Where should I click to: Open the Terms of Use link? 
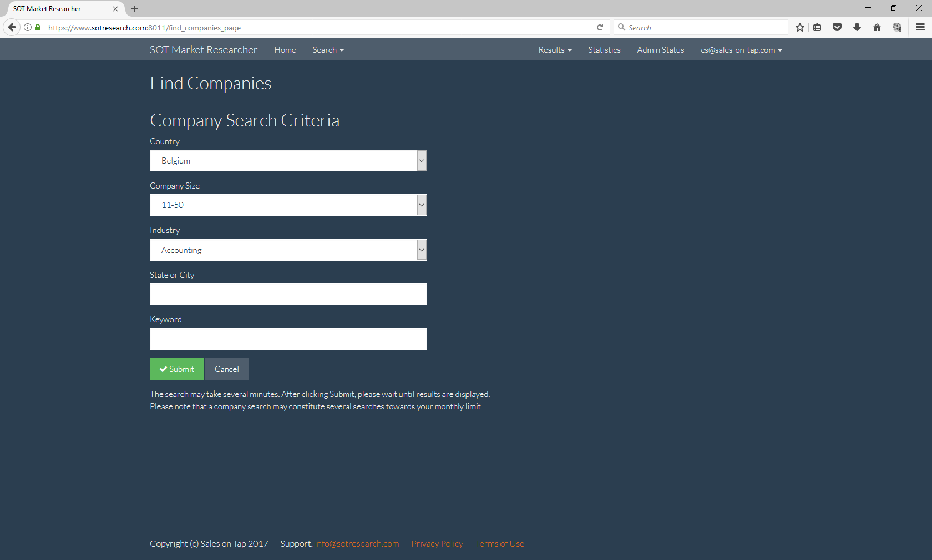pyautogui.click(x=500, y=544)
